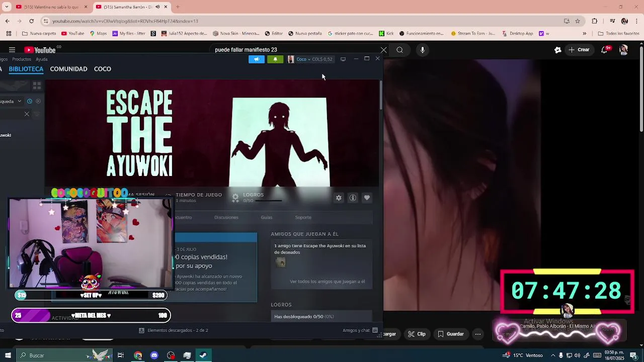The image size is (644, 362).
Task: Open Kick bookmark in bookmarks bar
Action: 386,34
